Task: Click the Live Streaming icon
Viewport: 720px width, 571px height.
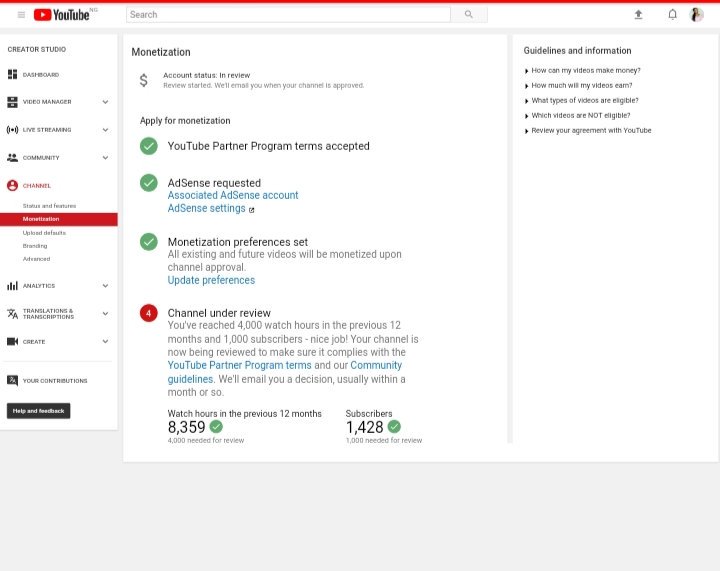Action: [x=12, y=130]
